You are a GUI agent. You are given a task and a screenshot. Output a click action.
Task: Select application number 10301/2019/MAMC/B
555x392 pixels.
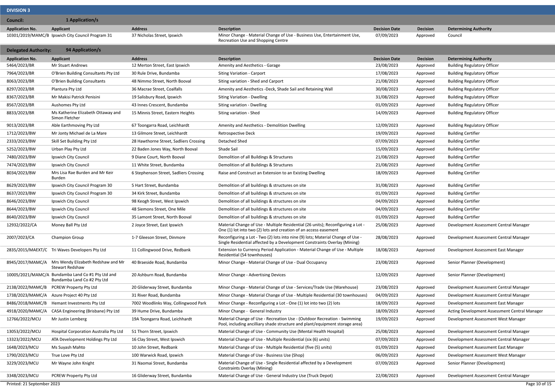[x=28, y=35]
